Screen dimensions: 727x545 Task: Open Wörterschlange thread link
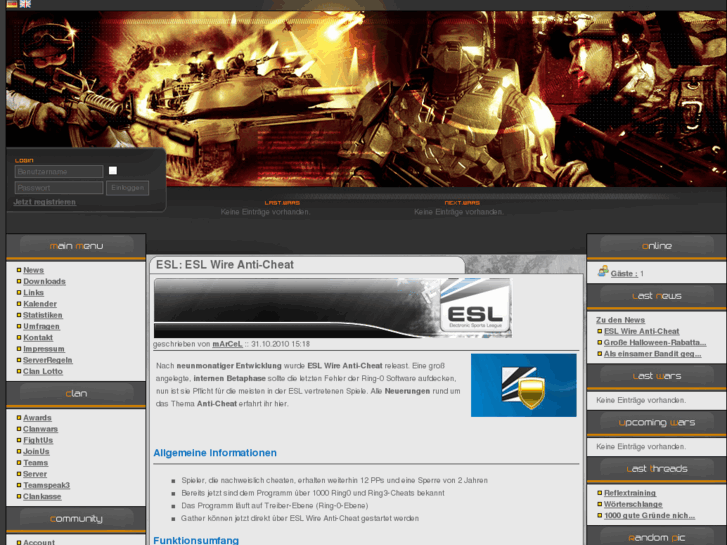point(633,504)
